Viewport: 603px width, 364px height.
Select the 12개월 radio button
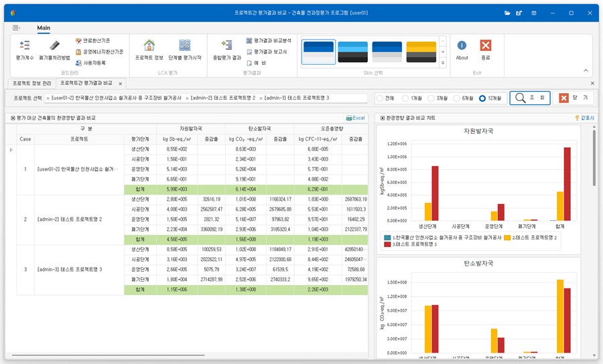pyautogui.click(x=482, y=98)
